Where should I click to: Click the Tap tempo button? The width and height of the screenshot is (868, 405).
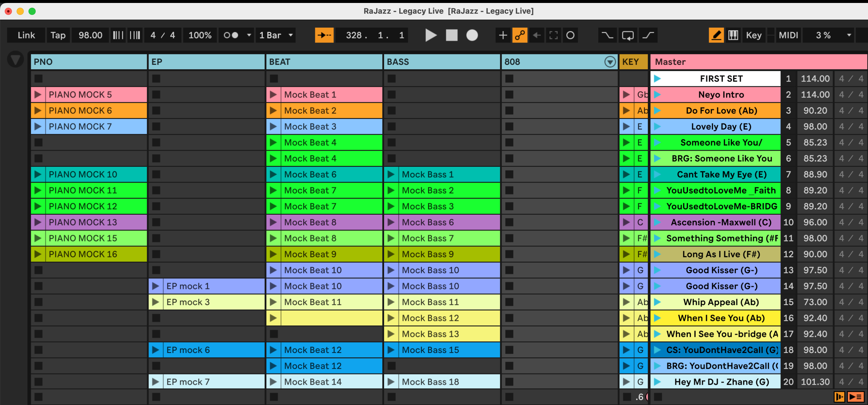[58, 35]
